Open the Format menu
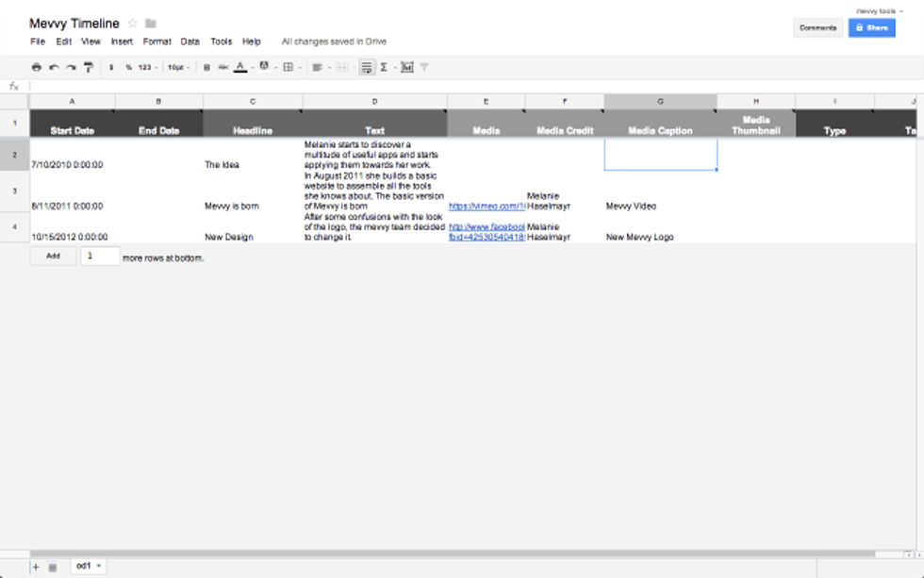 157,41
